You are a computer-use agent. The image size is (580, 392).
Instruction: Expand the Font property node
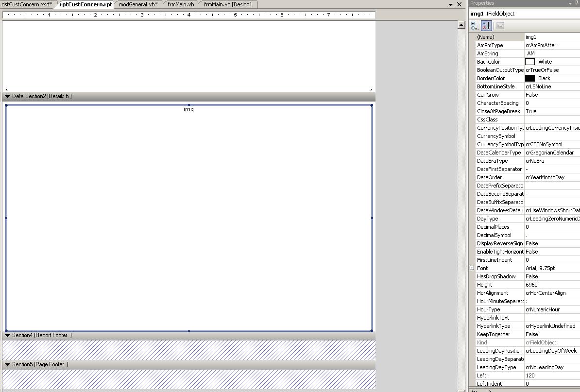472,268
